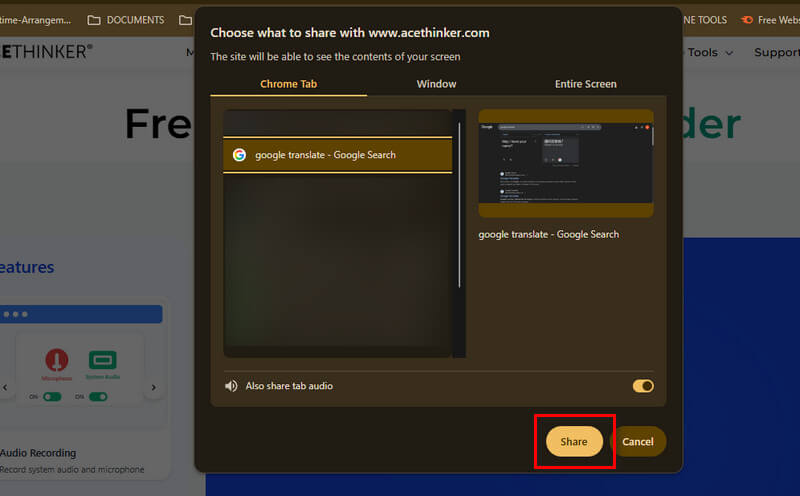Click the Audio Recording heading

tap(38, 453)
